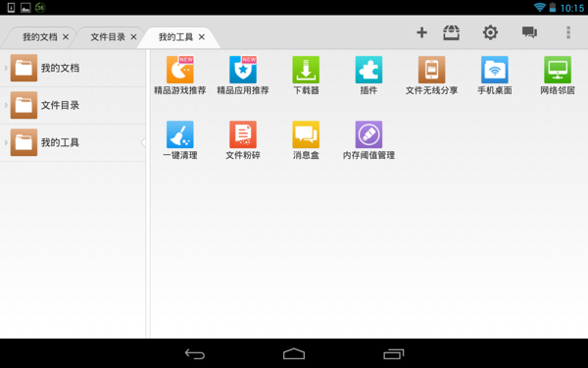Image resolution: width=588 pixels, height=368 pixels.
Task: Open the three-dot overflow menu
Action: [568, 32]
